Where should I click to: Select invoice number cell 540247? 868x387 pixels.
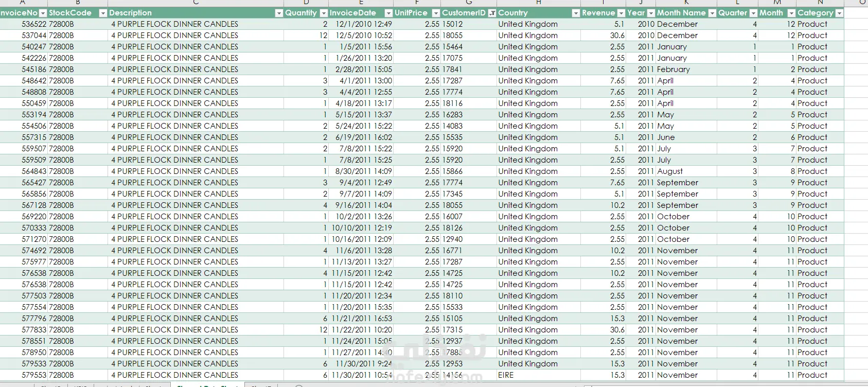tap(24, 47)
